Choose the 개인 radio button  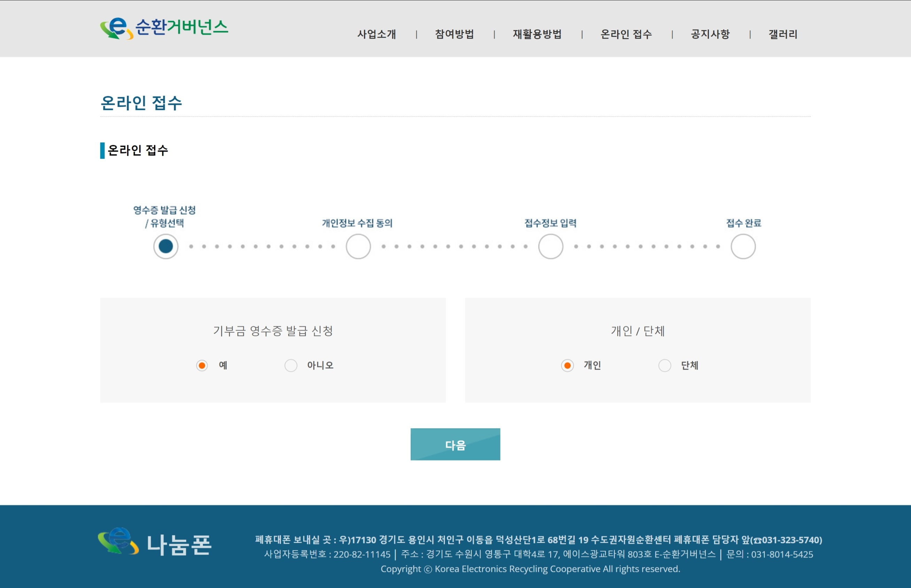[x=567, y=366]
